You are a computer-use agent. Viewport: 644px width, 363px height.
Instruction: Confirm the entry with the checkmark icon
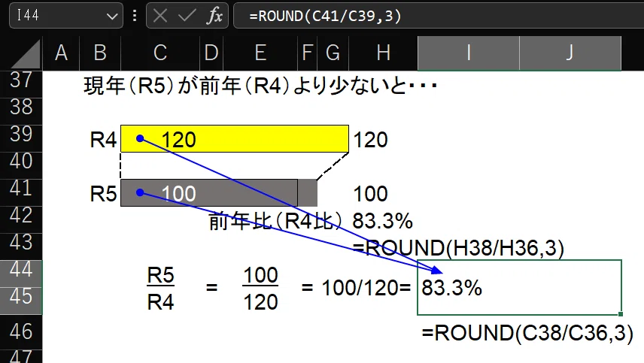coord(187,16)
